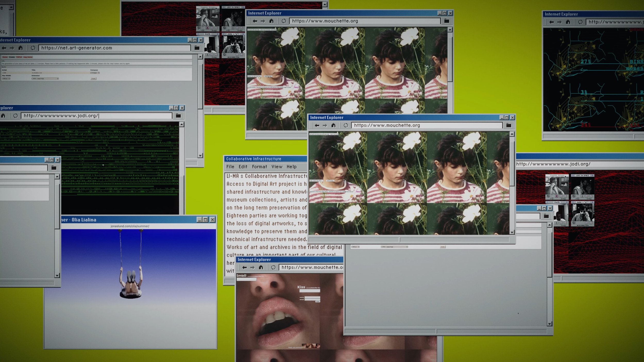The height and width of the screenshot is (362, 644).
Task: Click URL bar showing net.art-generator.com
Action: click(x=115, y=48)
